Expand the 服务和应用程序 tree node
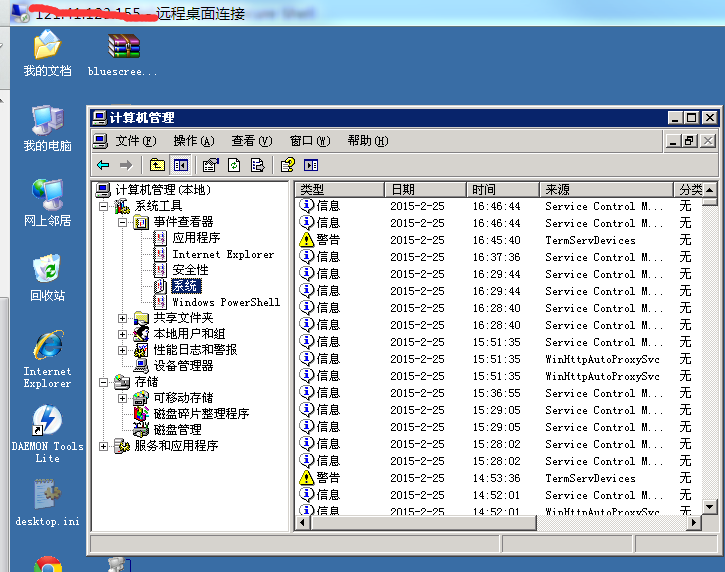This screenshot has width=725, height=572. [x=103, y=446]
